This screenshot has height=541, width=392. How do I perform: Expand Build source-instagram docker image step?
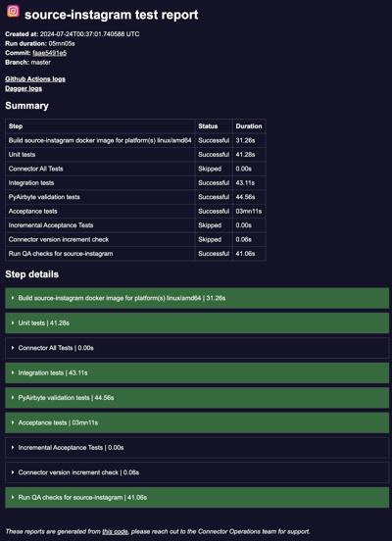coord(197,298)
